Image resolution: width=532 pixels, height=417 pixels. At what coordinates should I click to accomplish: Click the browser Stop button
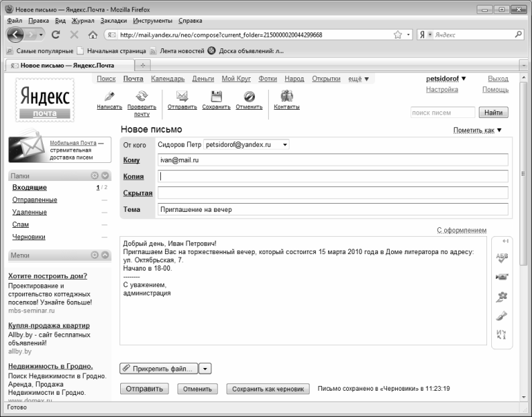pyautogui.click(x=74, y=35)
